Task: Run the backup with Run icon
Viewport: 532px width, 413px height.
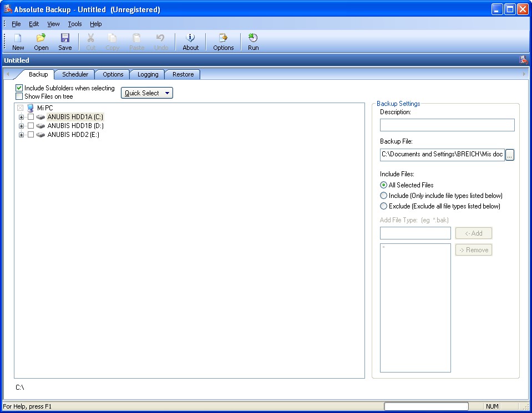Action: (253, 38)
